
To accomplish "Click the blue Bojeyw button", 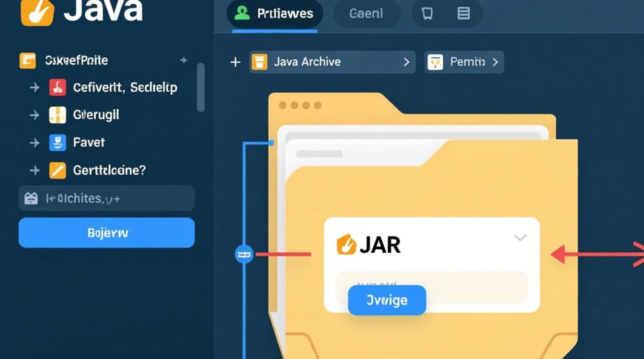I will coord(106,233).
